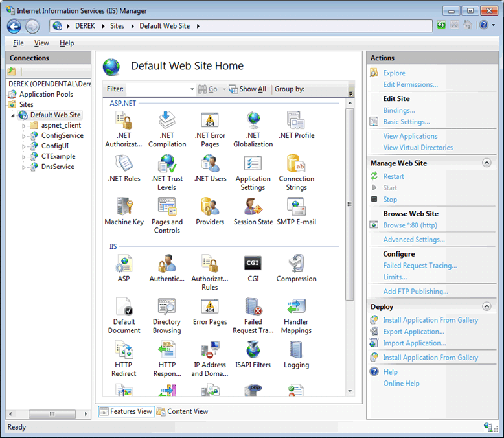Viewport: 504px width, 438px height.
Task: Click Show All button in filter bar
Action: pyautogui.click(x=247, y=89)
